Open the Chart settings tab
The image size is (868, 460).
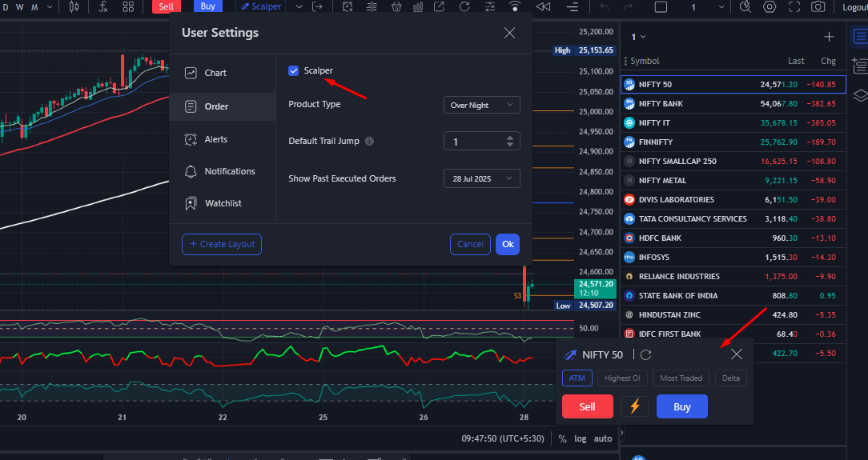tap(215, 73)
